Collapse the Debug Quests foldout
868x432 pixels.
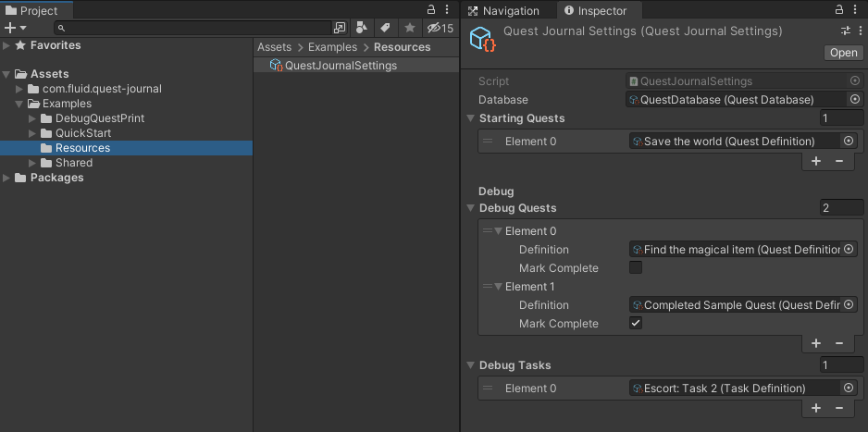(470, 208)
